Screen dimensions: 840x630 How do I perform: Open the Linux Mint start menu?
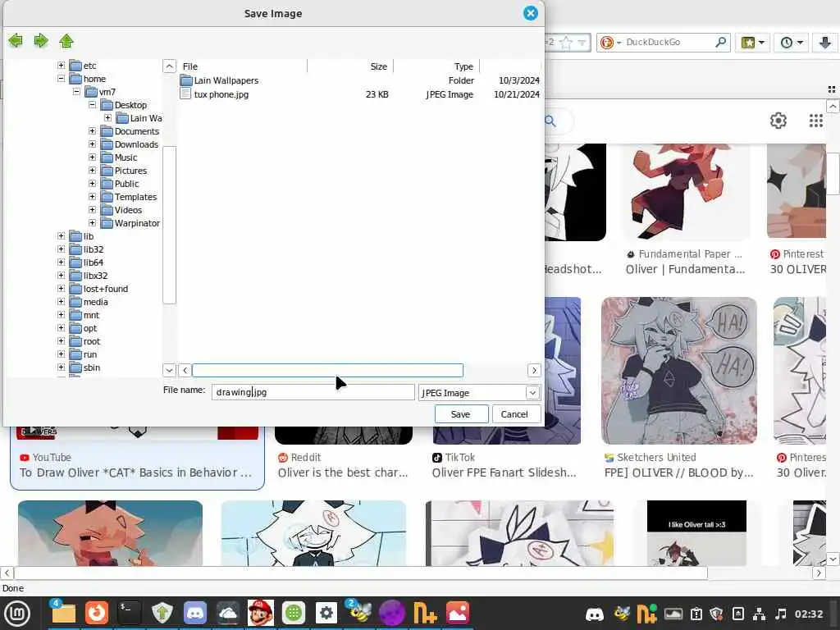(18, 614)
